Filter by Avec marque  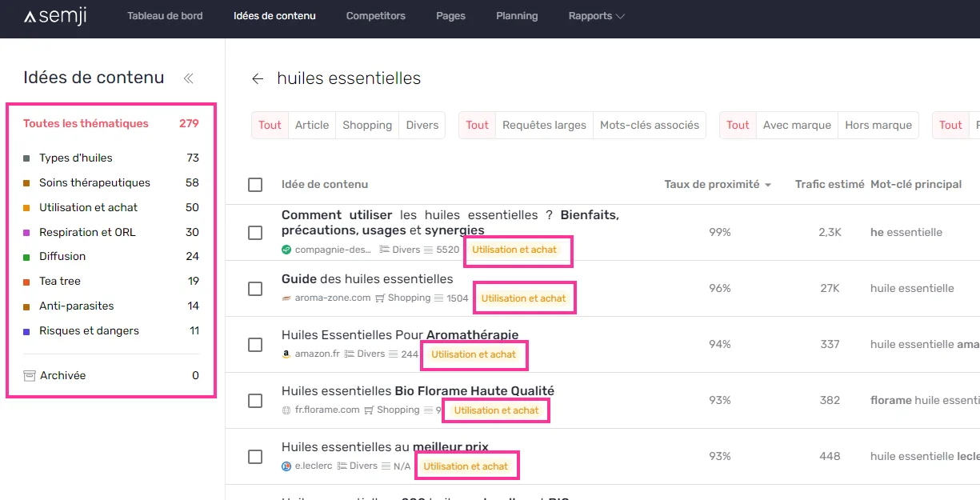click(798, 125)
